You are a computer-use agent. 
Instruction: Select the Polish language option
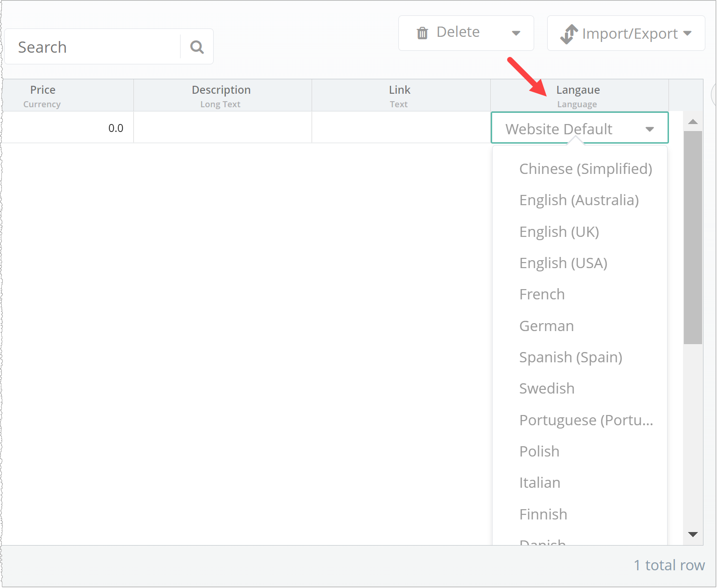coord(539,451)
